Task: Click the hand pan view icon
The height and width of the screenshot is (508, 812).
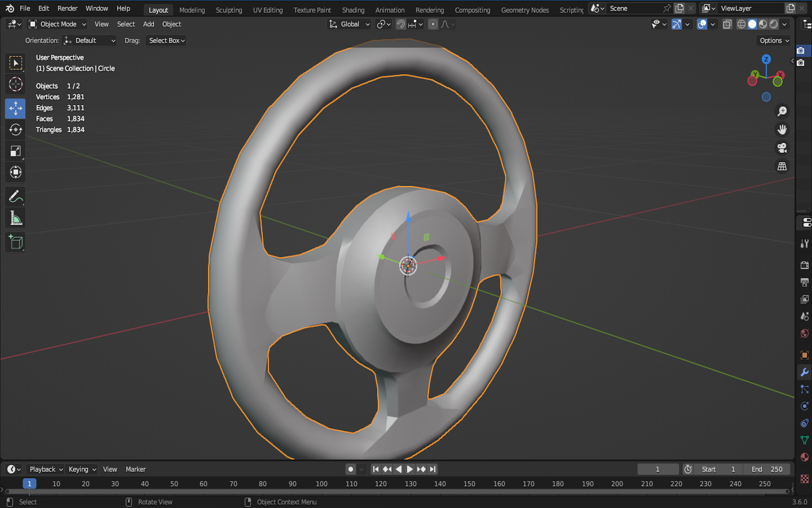Action: click(x=782, y=130)
